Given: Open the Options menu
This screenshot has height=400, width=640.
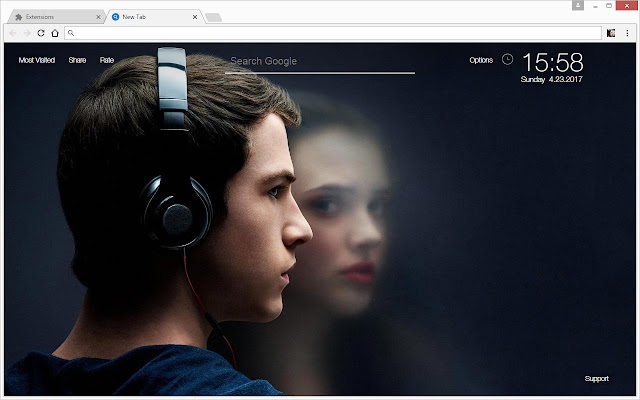Looking at the screenshot, I should [x=481, y=60].
